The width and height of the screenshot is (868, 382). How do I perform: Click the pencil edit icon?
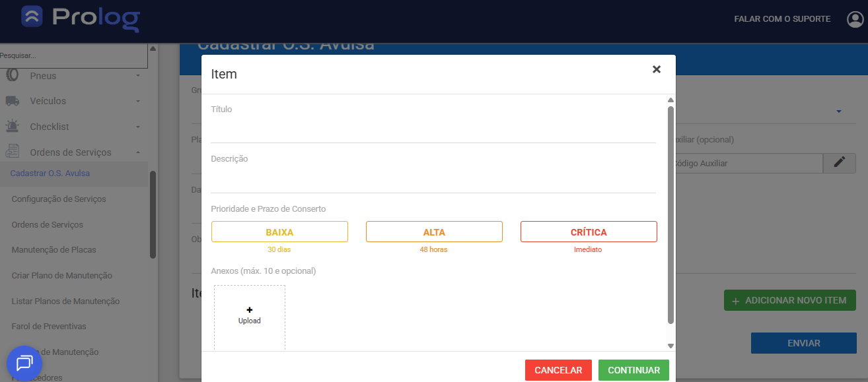point(839,163)
